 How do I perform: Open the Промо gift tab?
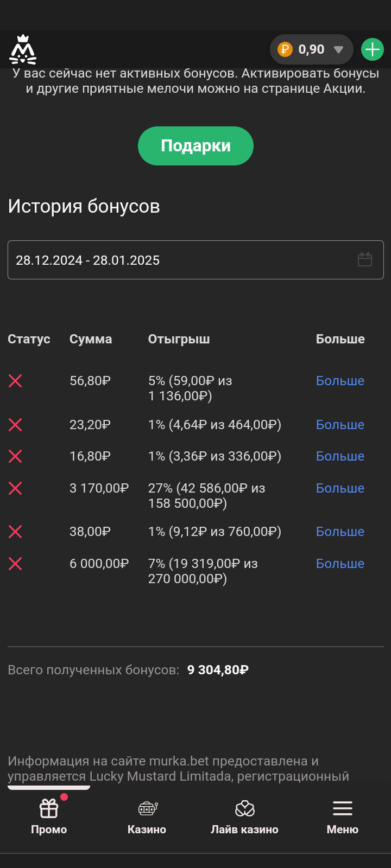pyautogui.click(x=49, y=816)
